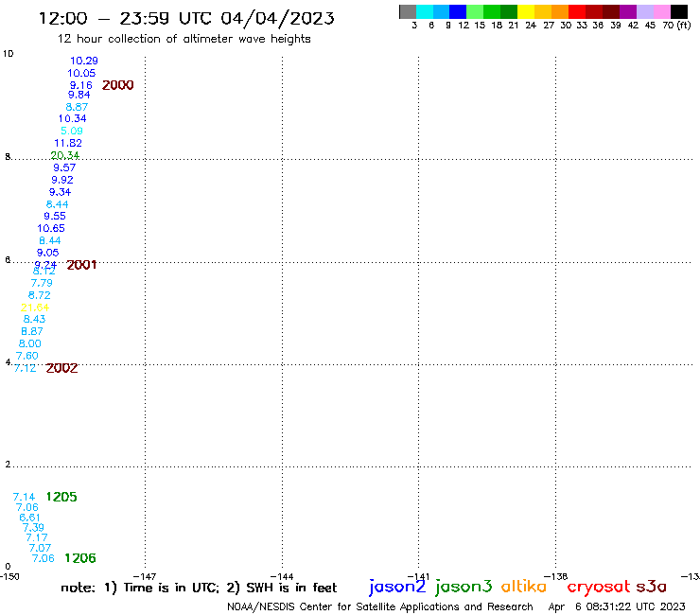Select the 8.00 wave height reading

click(x=30, y=343)
